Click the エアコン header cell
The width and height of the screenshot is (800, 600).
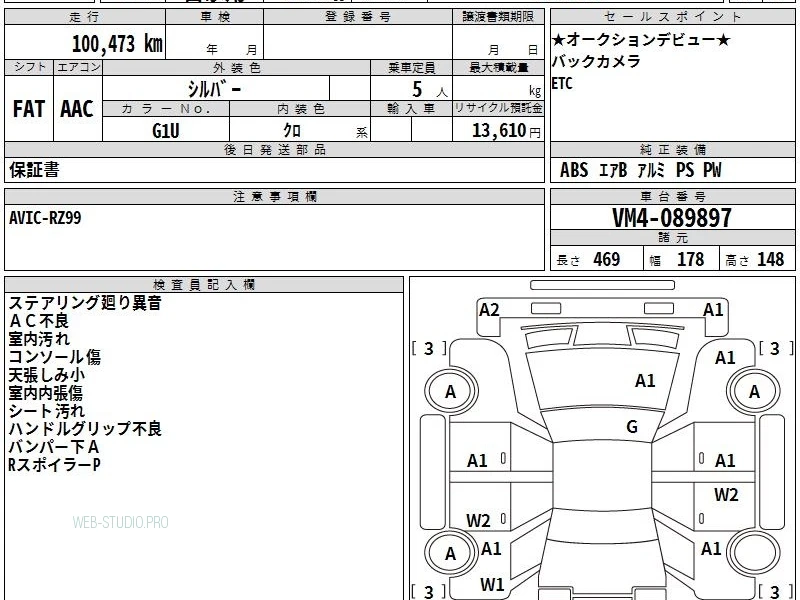[x=78, y=67]
